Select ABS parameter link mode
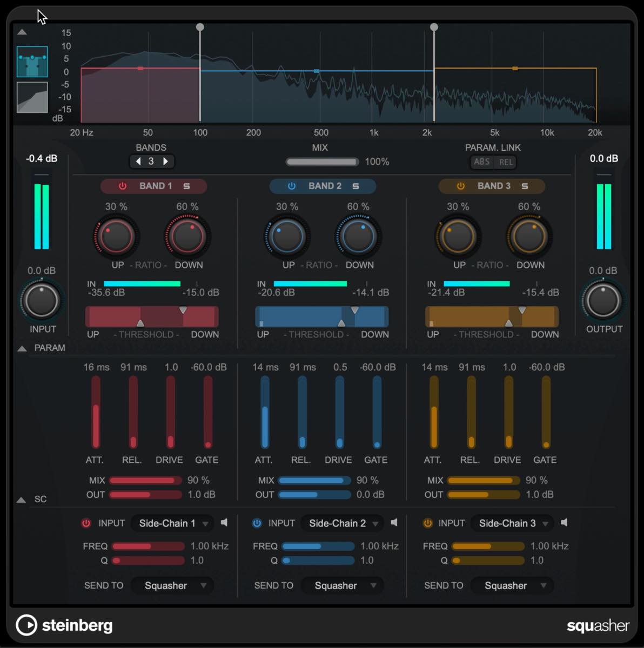 [481, 162]
